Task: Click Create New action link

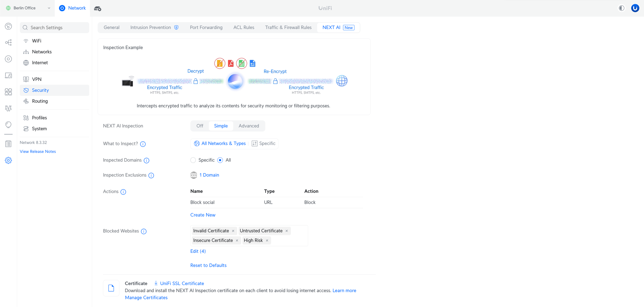Action: (203, 215)
